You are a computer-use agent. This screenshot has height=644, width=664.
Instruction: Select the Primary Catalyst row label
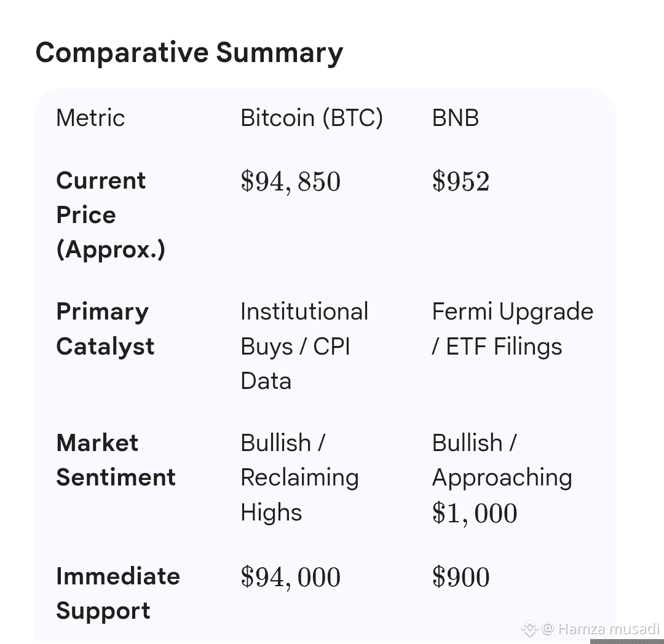click(106, 329)
